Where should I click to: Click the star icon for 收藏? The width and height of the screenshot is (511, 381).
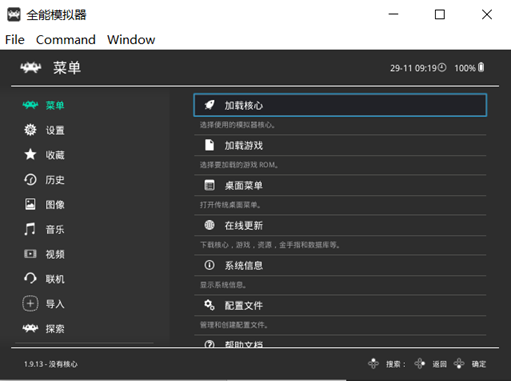[30, 154]
